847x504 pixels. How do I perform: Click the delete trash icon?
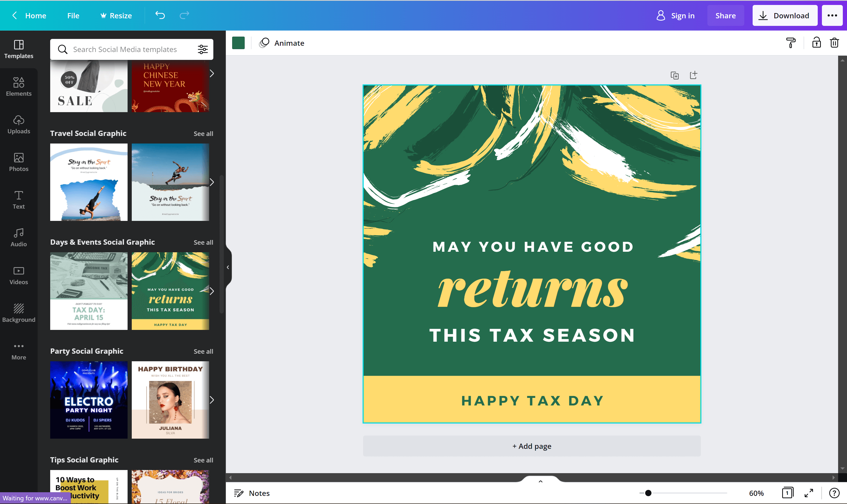pos(834,43)
